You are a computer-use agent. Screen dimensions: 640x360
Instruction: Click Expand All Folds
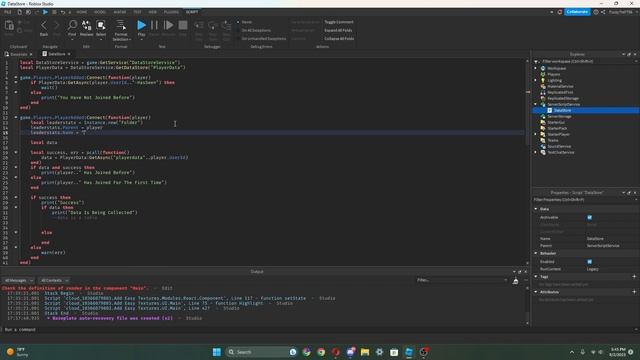pyautogui.click(x=338, y=30)
